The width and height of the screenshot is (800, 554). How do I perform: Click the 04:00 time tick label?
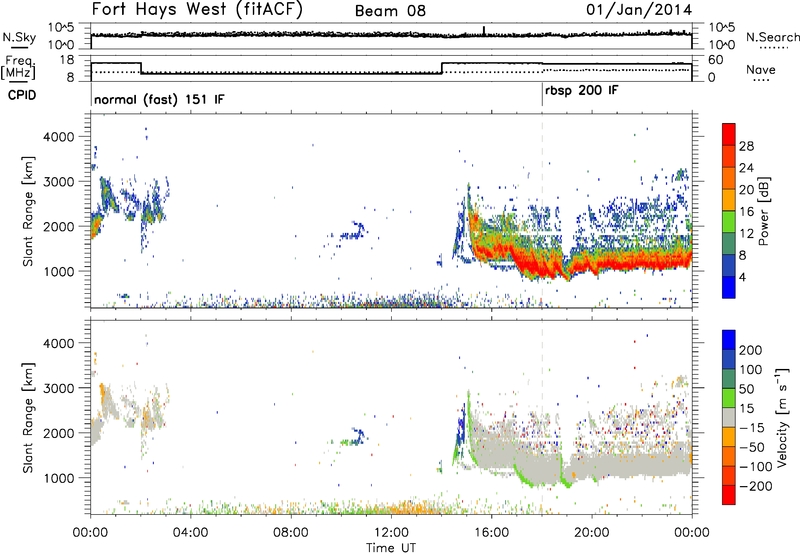click(190, 533)
